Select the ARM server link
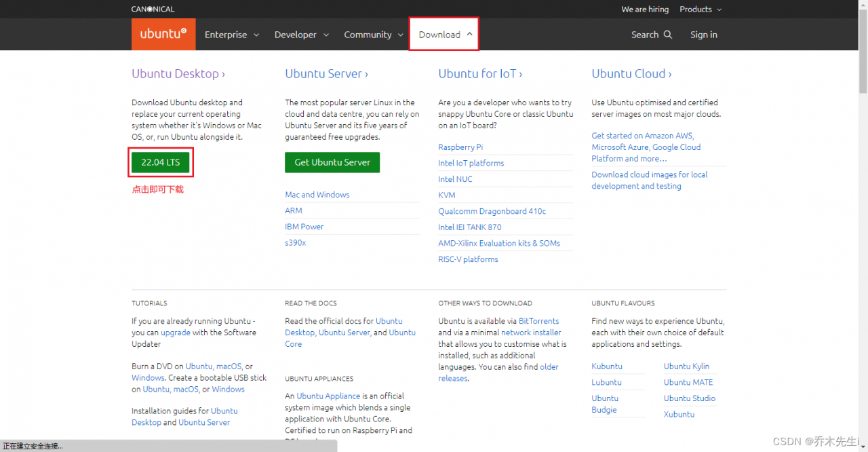 294,210
